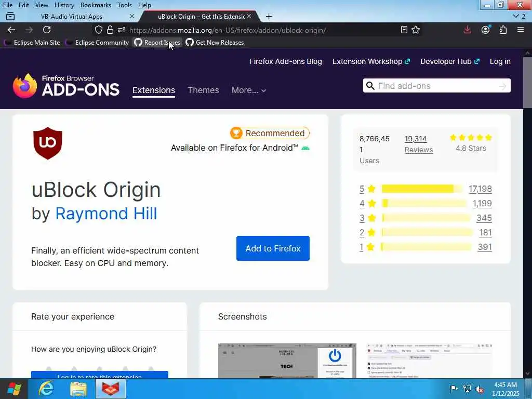Open the 345 three-star reviews count
532x399 pixels.
click(484, 218)
